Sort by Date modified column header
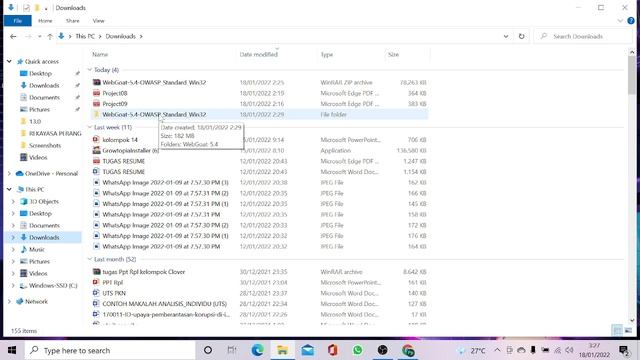The height and width of the screenshot is (360, 640). pos(258,54)
